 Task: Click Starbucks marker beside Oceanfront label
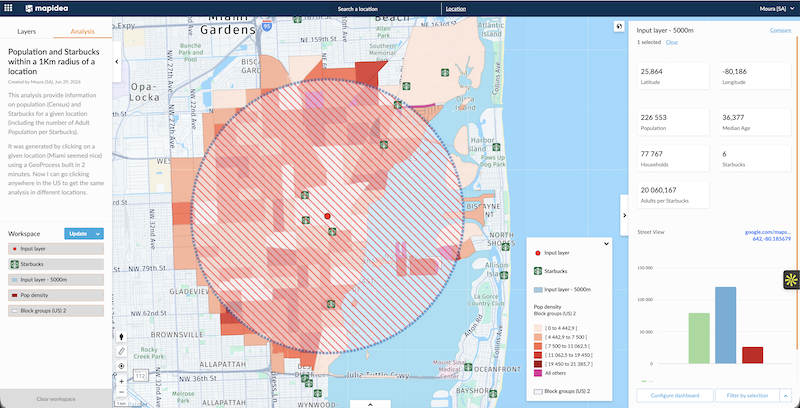pos(469,368)
